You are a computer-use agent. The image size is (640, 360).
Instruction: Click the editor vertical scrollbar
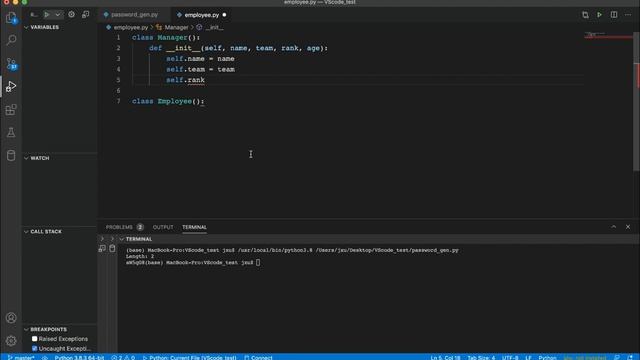tap(636, 101)
